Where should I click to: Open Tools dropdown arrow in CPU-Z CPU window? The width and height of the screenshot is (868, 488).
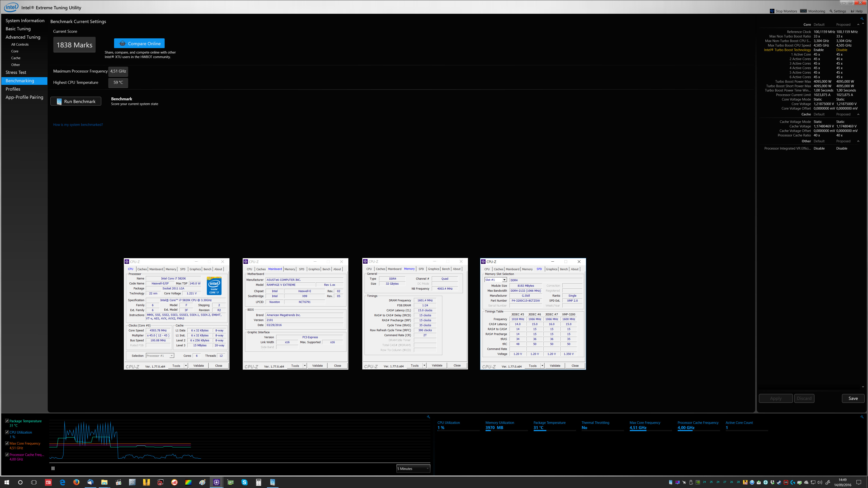click(x=186, y=366)
